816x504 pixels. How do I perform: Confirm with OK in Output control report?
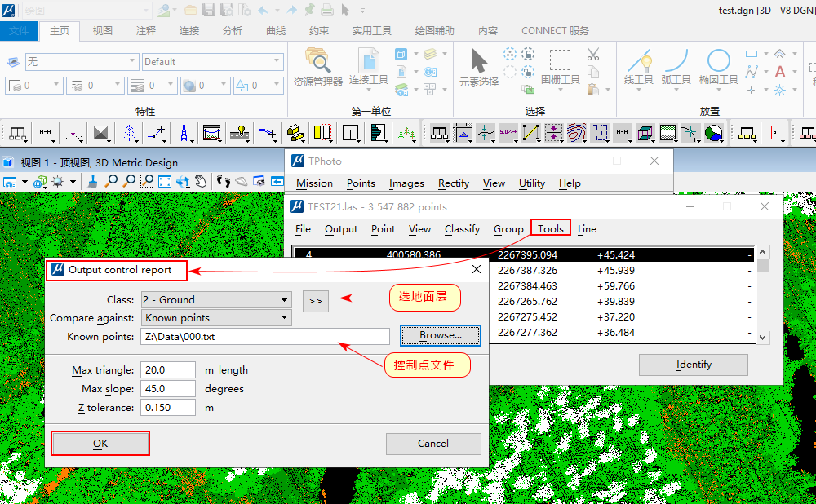[x=100, y=444]
